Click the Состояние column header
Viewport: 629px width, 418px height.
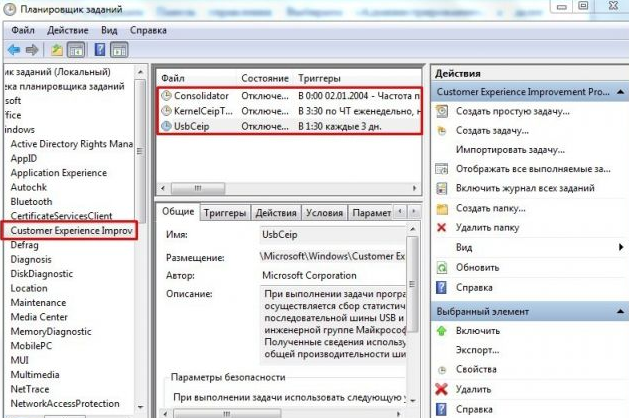265,78
